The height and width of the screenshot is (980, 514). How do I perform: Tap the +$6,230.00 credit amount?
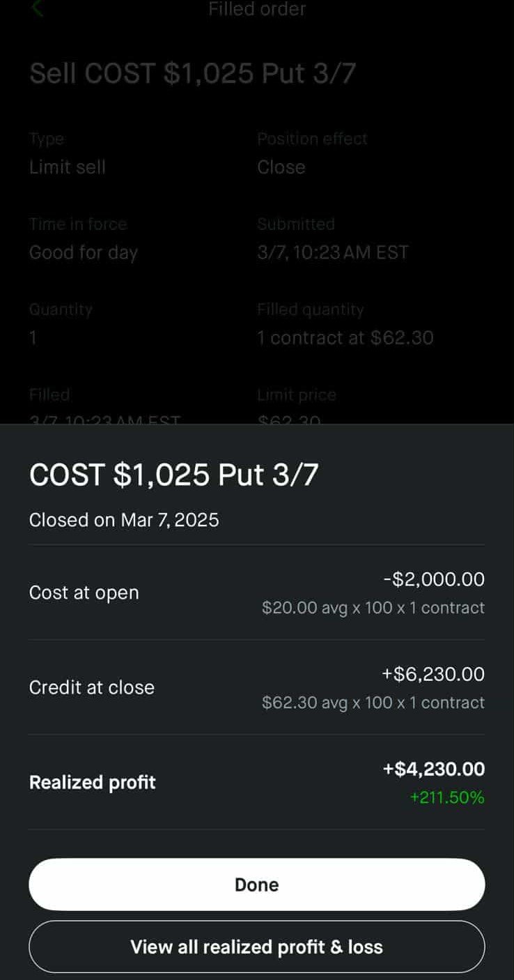433,674
